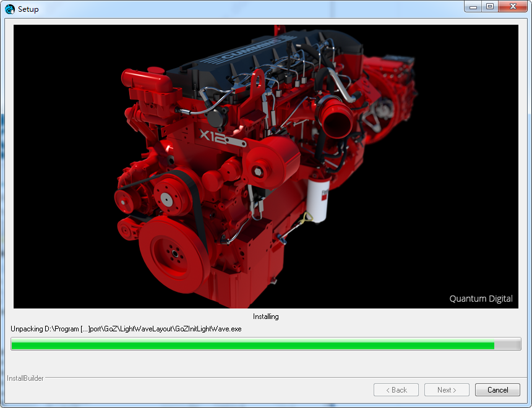This screenshot has height=408, width=532.
Task: Click the 'Installing' status text
Action: pos(265,317)
